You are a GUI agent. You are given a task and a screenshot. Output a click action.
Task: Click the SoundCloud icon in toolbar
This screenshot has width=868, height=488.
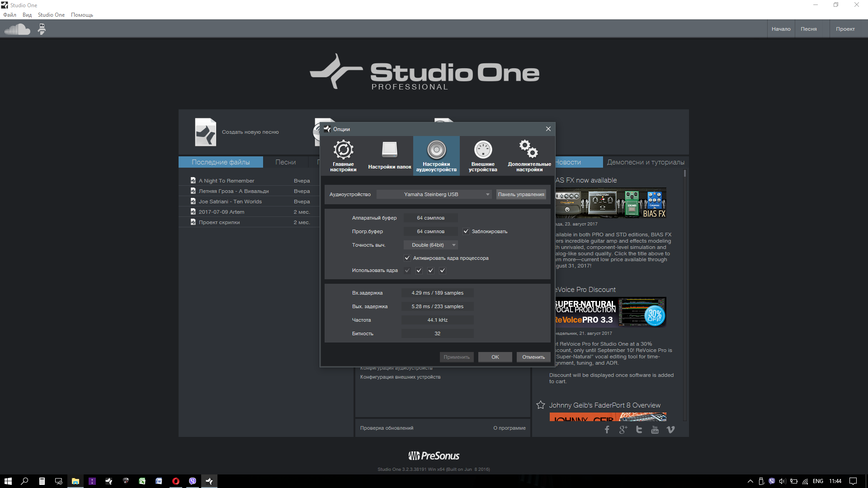[17, 29]
